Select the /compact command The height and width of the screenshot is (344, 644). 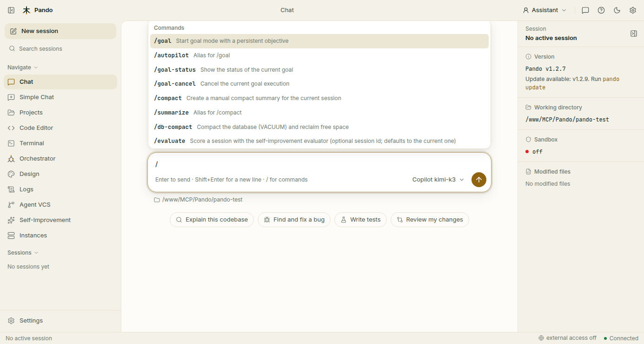coord(319,98)
